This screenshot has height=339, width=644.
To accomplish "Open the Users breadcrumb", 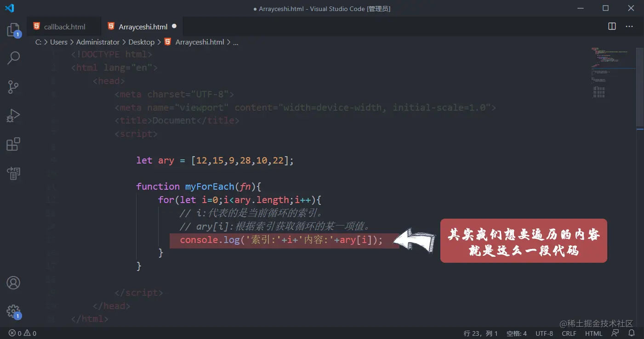I will [59, 42].
